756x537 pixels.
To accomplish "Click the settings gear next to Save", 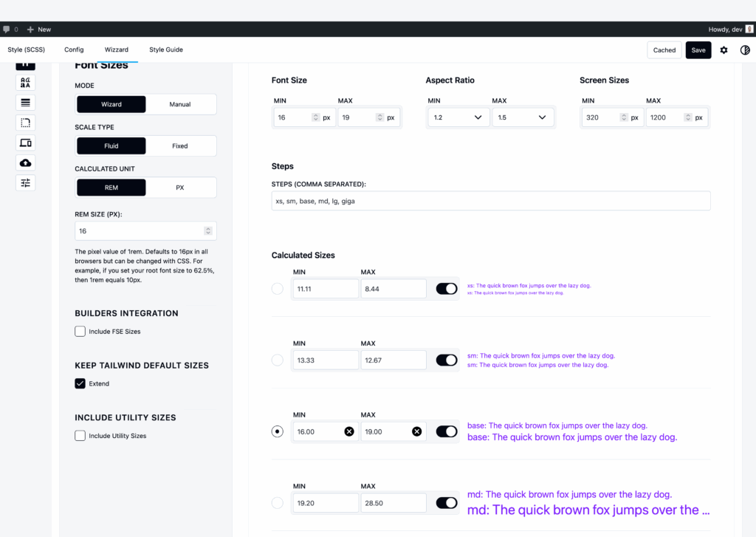I will pyautogui.click(x=724, y=49).
